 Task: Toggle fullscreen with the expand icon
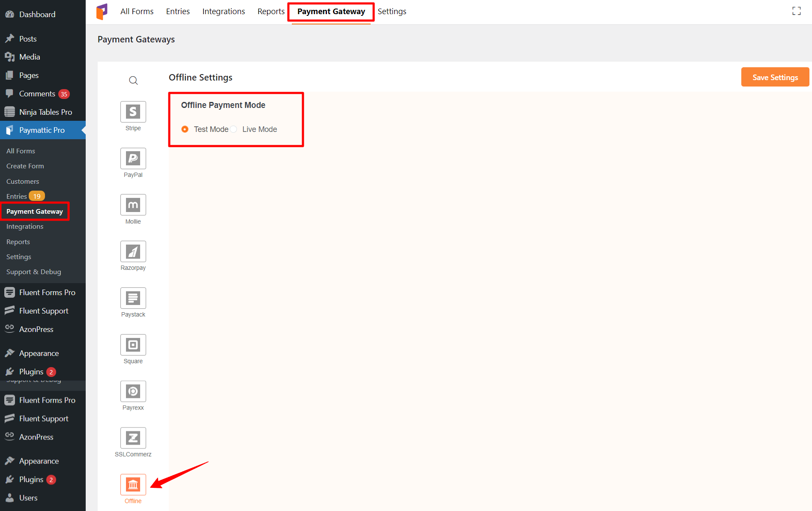[x=796, y=11]
